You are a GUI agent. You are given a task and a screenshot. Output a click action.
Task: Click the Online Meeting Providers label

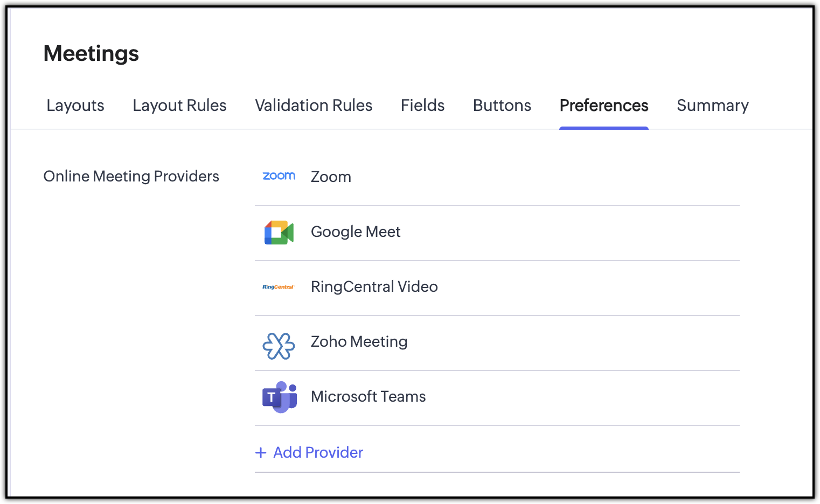pos(131,177)
